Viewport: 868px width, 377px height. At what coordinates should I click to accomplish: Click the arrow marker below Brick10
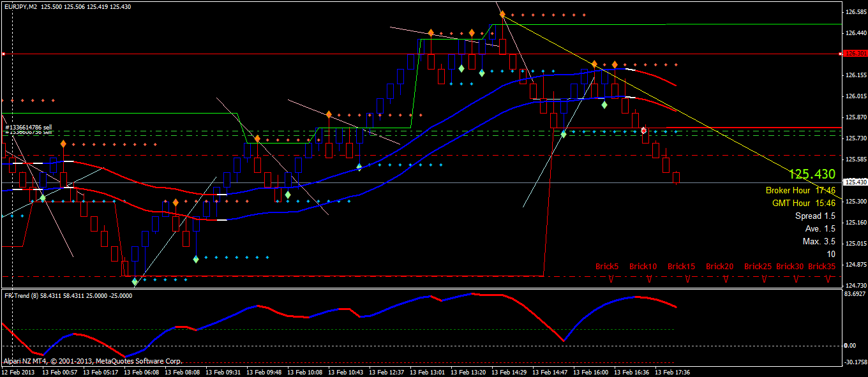(650, 279)
